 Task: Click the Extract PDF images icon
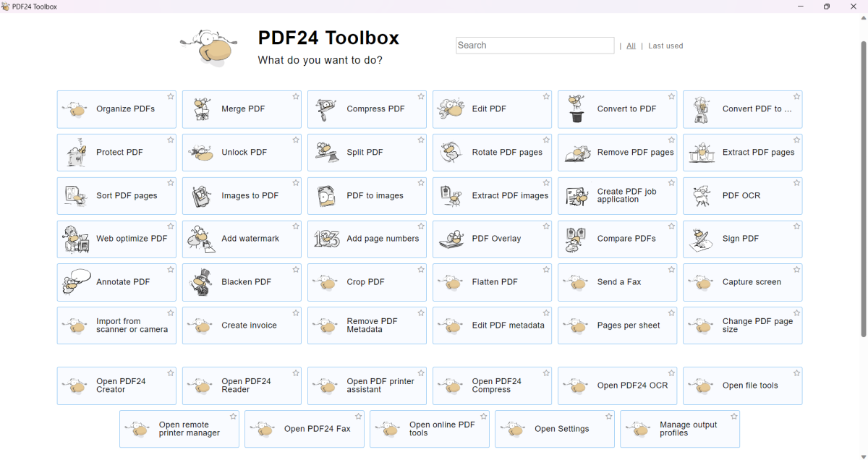pyautogui.click(x=451, y=196)
